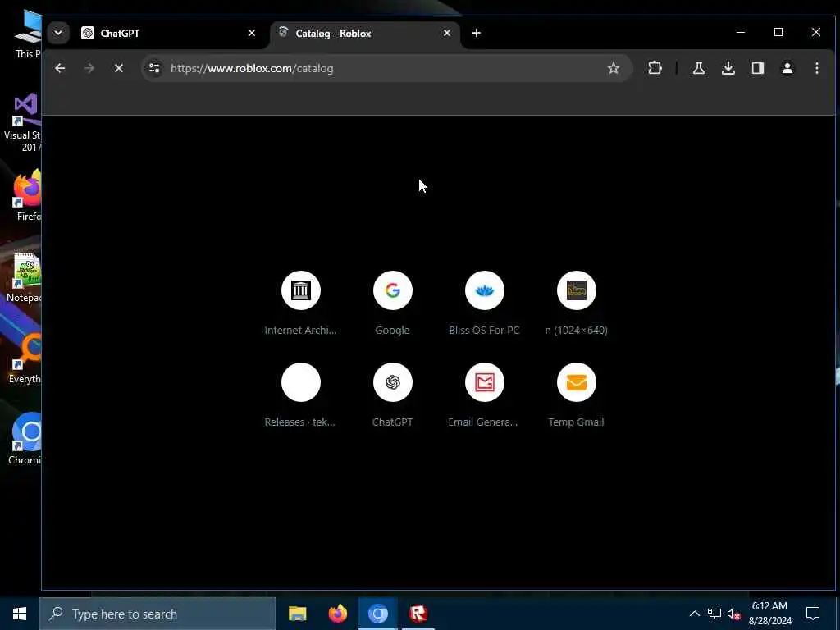Stop loading the Roblox catalog page
This screenshot has height=630, width=840.
119,68
